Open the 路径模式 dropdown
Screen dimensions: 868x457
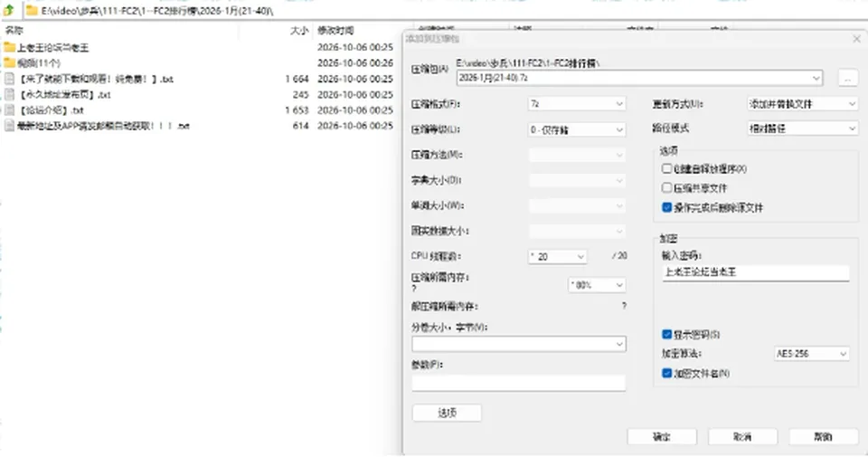click(x=802, y=129)
